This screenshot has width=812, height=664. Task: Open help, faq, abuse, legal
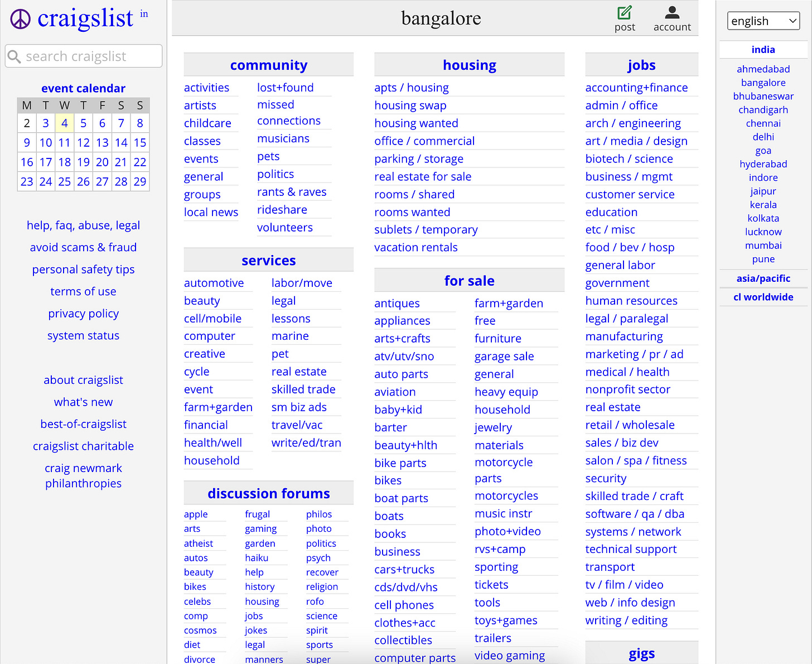pyautogui.click(x=83, y=225)
